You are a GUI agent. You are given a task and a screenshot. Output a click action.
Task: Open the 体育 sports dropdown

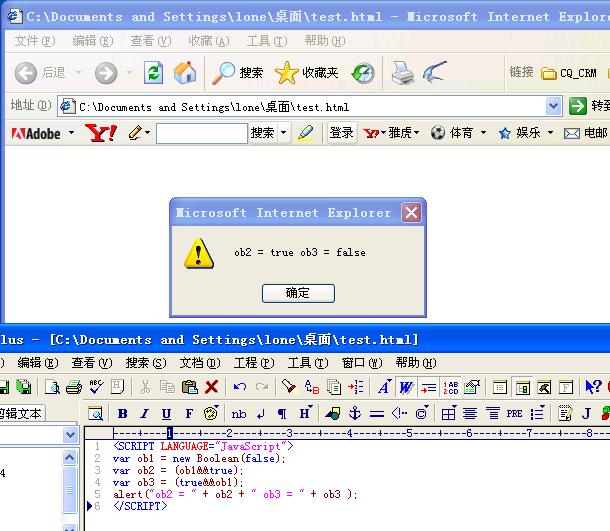(458, 133)
